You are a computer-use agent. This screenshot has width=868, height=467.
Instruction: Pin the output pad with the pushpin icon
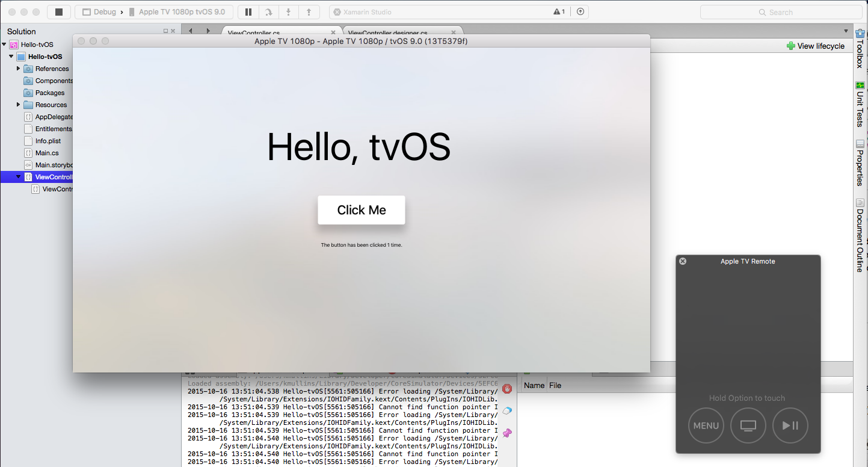click(507, 432)
